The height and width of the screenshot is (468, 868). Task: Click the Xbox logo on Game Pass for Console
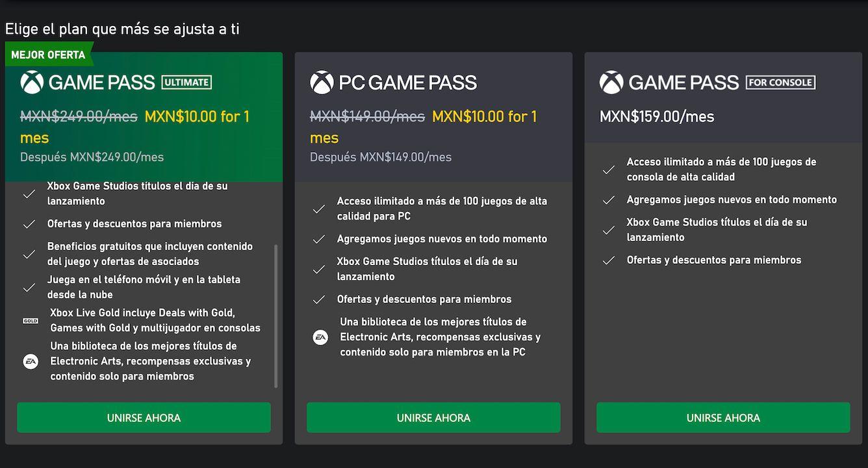pos(611,83)
